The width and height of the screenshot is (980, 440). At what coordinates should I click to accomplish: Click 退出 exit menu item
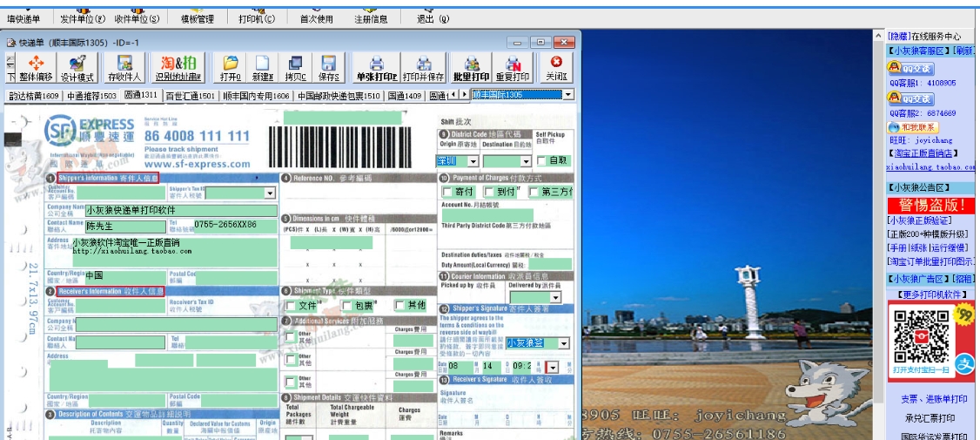pyautogui.click(x=433, y=19)
